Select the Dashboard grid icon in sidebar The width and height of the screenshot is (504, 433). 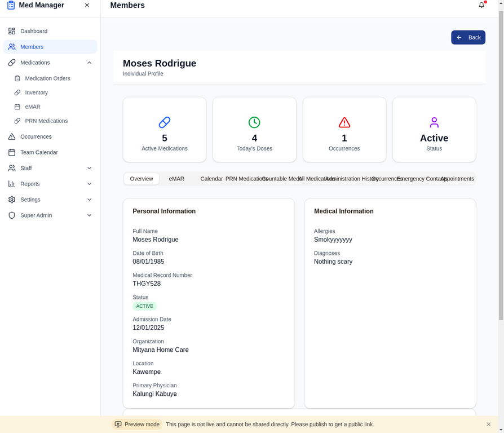tap(11, 31)
